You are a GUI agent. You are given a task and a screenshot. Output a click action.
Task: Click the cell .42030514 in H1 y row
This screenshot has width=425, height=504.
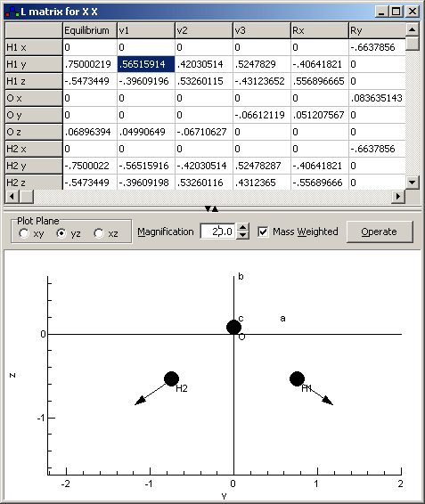[204, 64]
